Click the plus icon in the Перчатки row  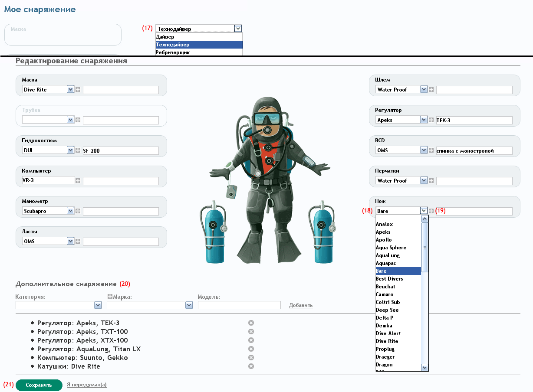431,181
